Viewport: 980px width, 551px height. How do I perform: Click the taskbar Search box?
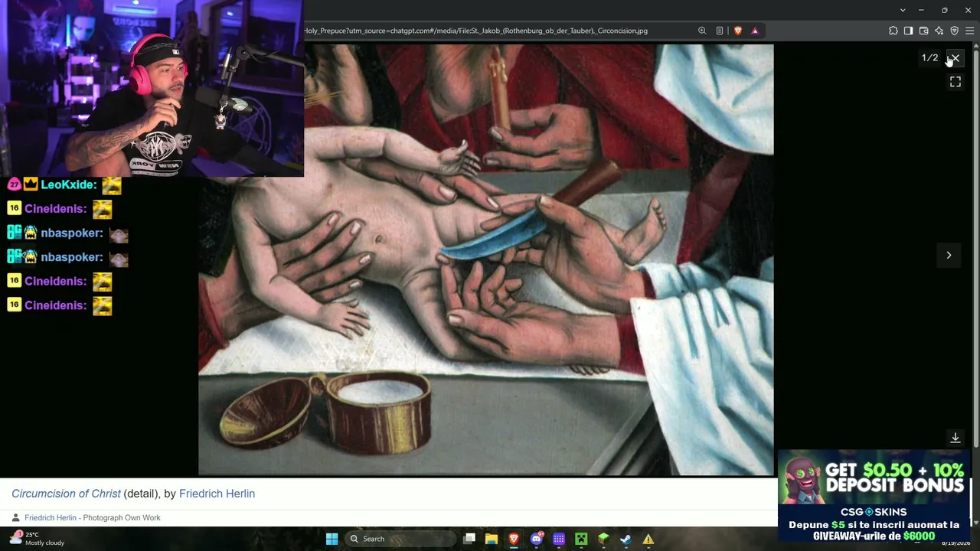click(x=399, y=539)
